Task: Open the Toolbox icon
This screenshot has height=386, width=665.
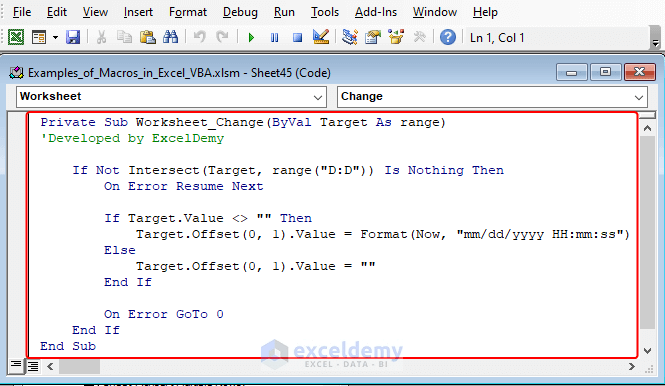Action: [x=419, y=37]
